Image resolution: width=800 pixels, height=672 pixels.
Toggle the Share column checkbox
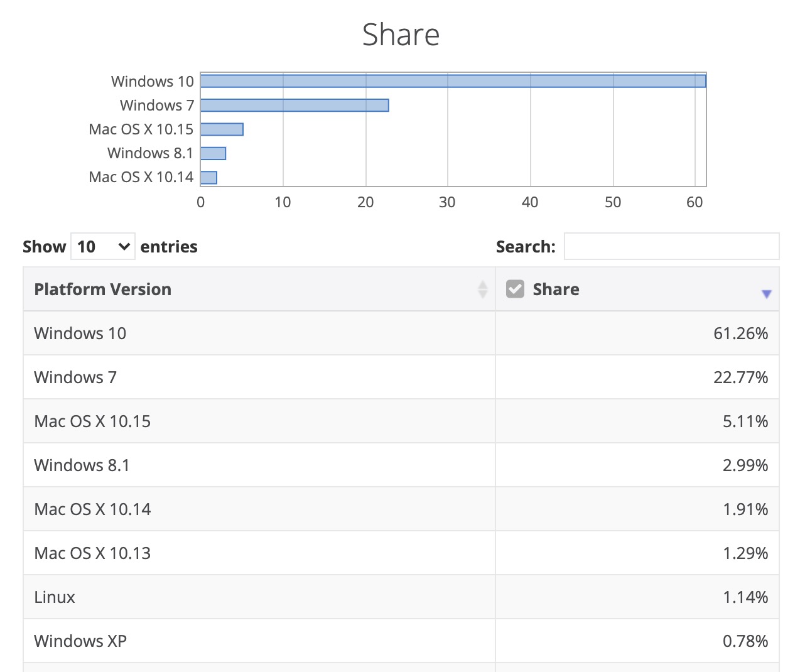click(x=515, y=289)
